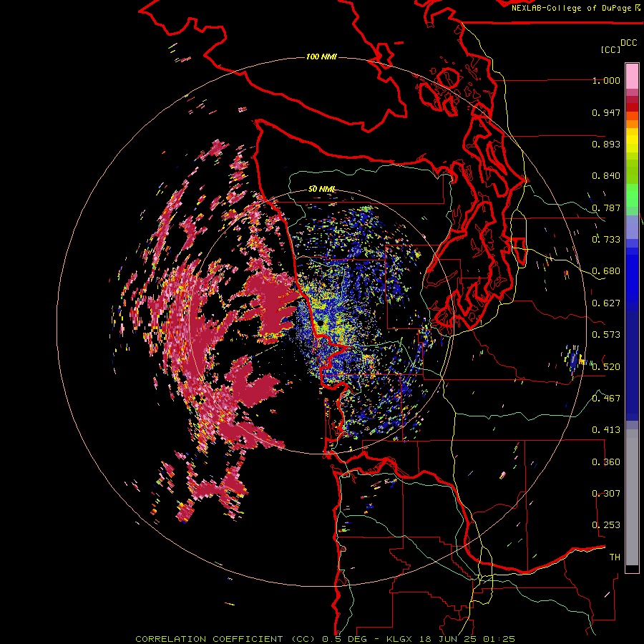Click the gray bottom segment of the color bar

point(632,497)
